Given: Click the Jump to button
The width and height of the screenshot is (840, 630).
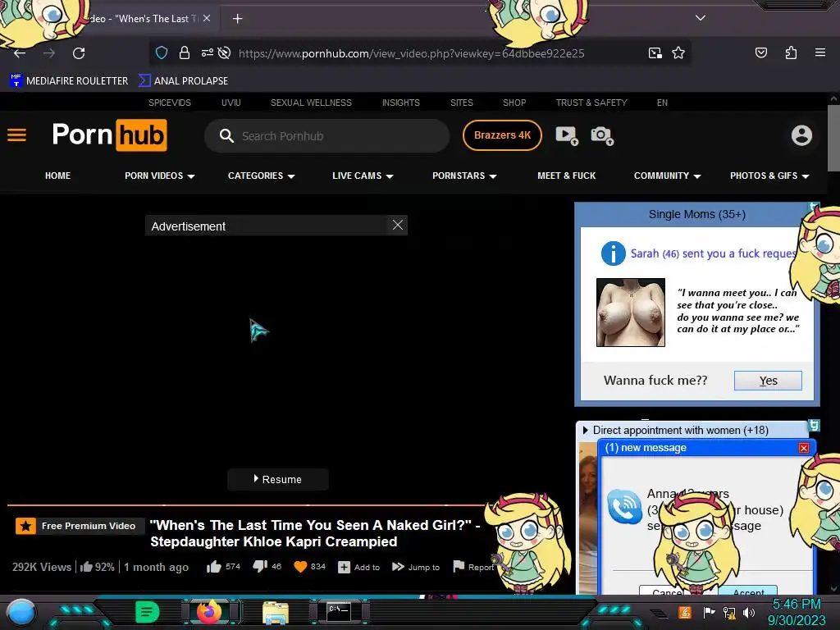Looking at the screenshot, I should (x=416, y=567).
